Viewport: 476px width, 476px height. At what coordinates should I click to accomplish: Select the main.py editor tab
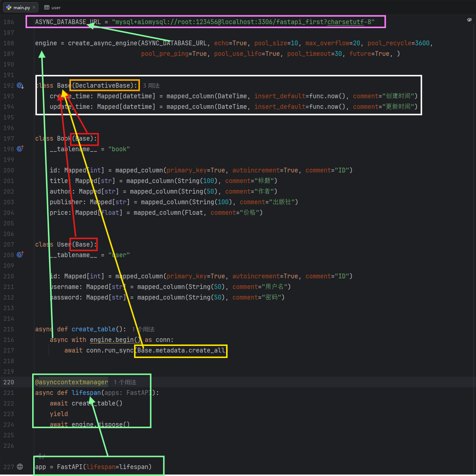coord(21,7)
